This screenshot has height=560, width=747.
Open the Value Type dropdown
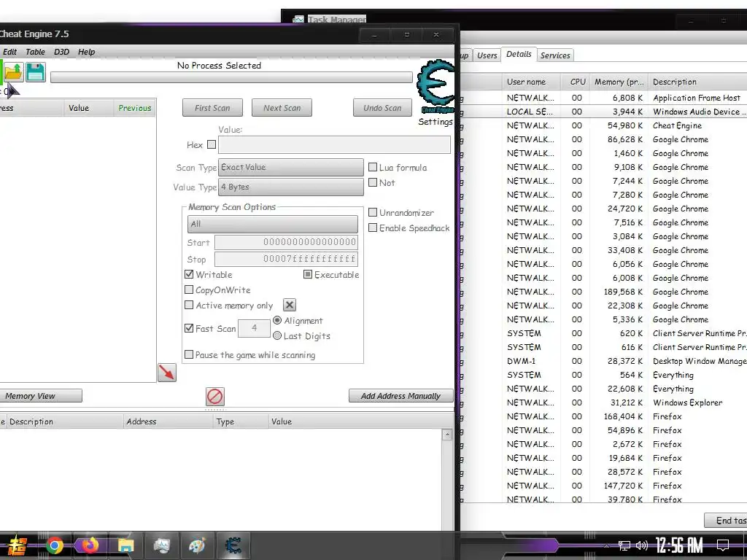290,187
